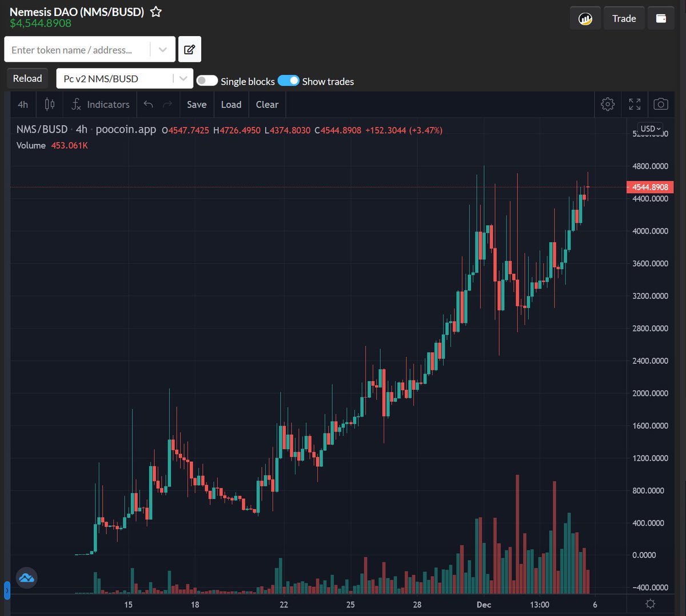The height and width of the screenshot is (616, 686).
Task: Click the close value C4544.8908 in legend
Action: click(x=338, y=130)
